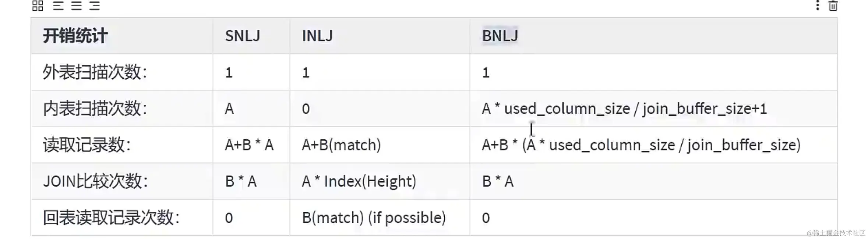This screenshot has height=239, width=868.
Task: Align the table to the left
Action: [58, 6]
